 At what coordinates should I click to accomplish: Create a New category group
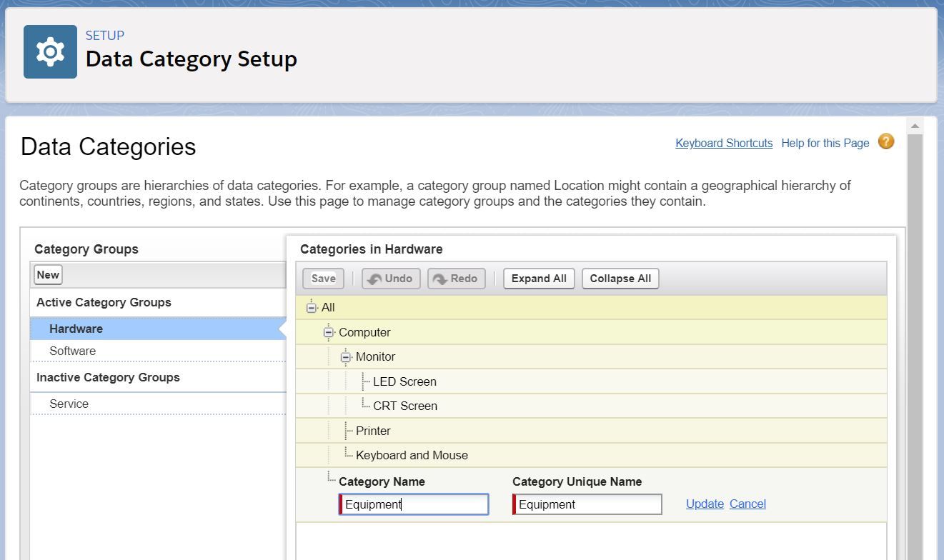48,275
